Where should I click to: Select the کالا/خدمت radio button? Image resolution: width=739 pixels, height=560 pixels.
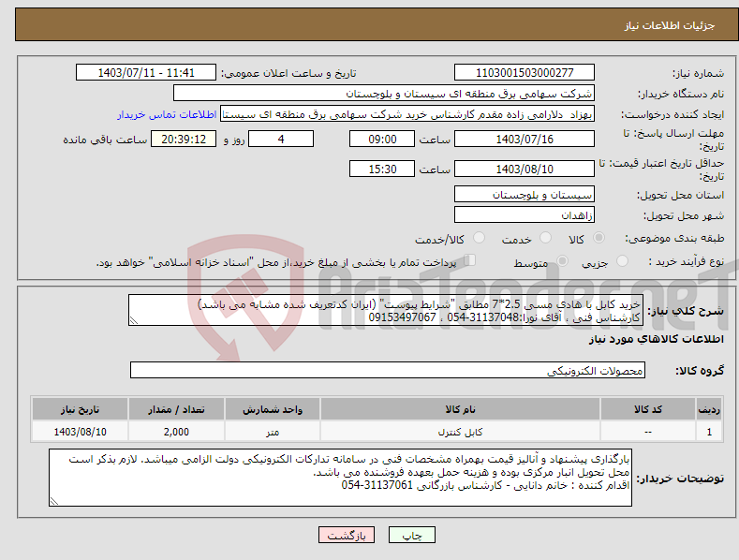[479, 238]
